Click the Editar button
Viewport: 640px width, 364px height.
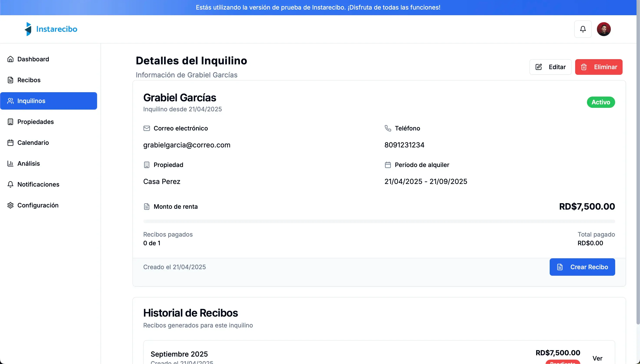click(550, 67)
